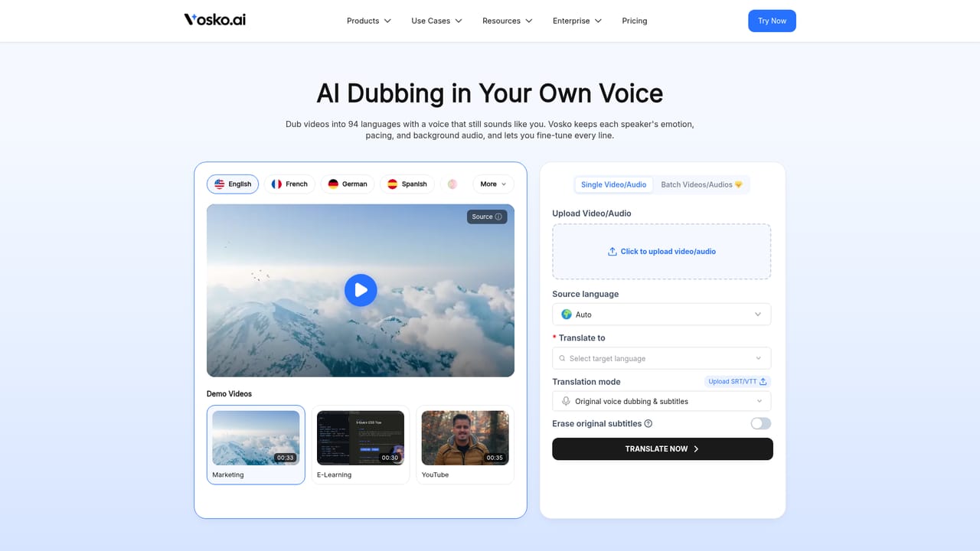
Task: Click the Try Now button
Action: [772, 21]
